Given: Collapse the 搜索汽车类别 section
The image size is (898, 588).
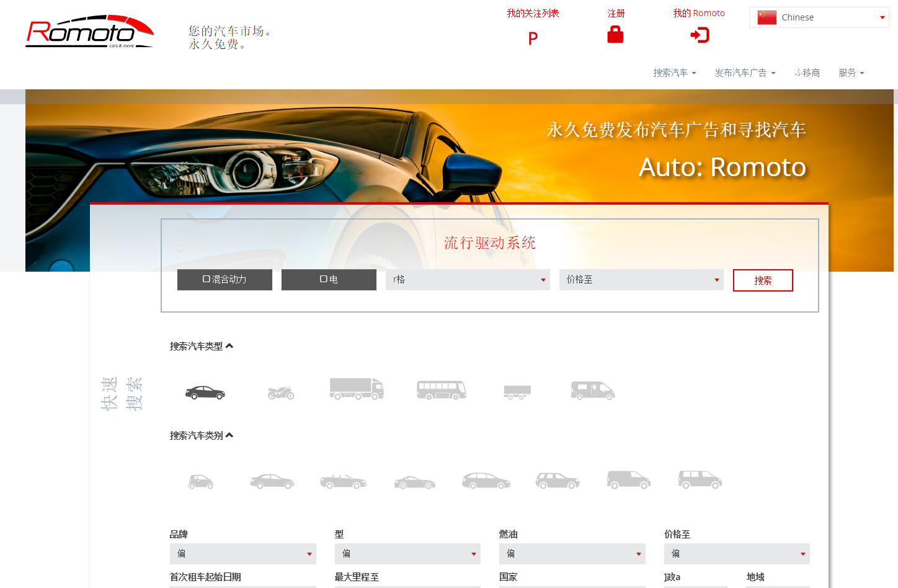Looking at the screenshot, I should [202, 435].
